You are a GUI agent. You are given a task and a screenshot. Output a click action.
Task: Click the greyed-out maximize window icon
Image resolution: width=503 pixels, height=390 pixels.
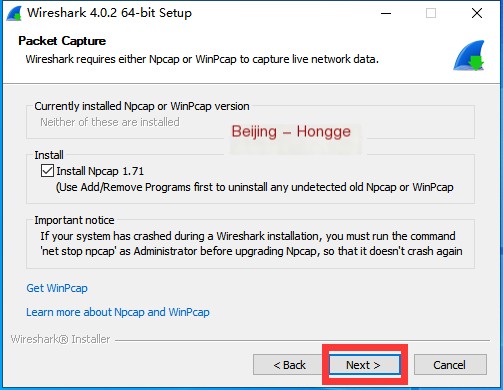(431, 13)
